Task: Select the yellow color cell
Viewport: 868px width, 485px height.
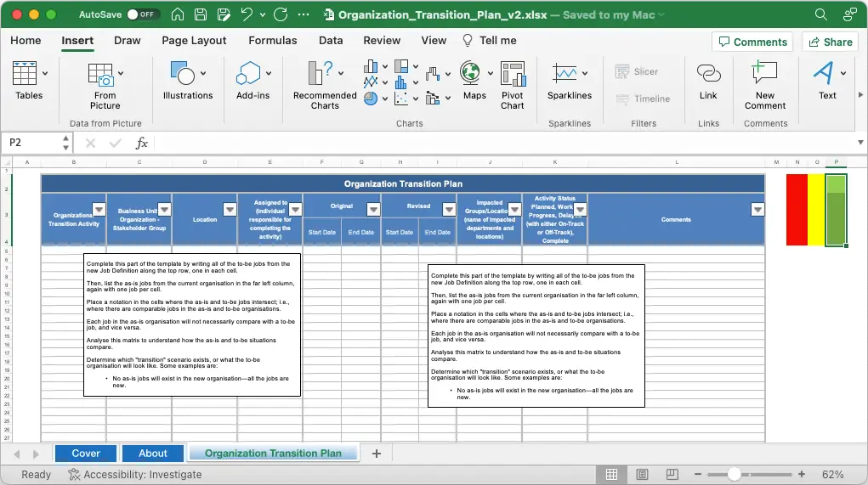Action: point(816,210)
